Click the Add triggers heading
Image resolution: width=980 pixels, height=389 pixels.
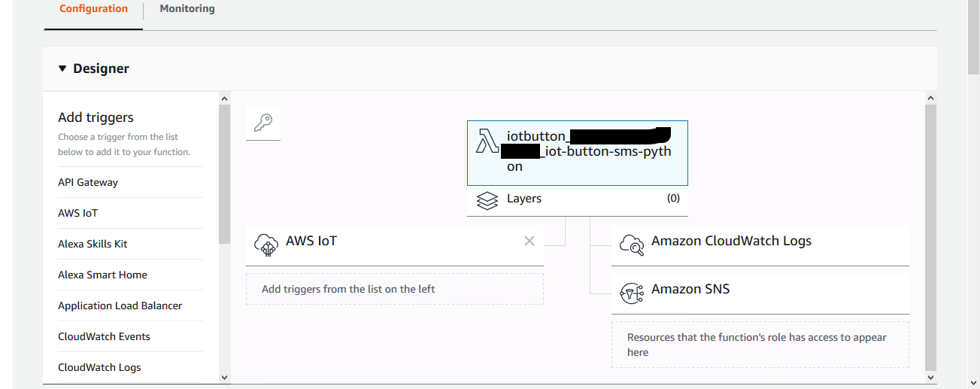pyautogui.click(x=96, y=117)
